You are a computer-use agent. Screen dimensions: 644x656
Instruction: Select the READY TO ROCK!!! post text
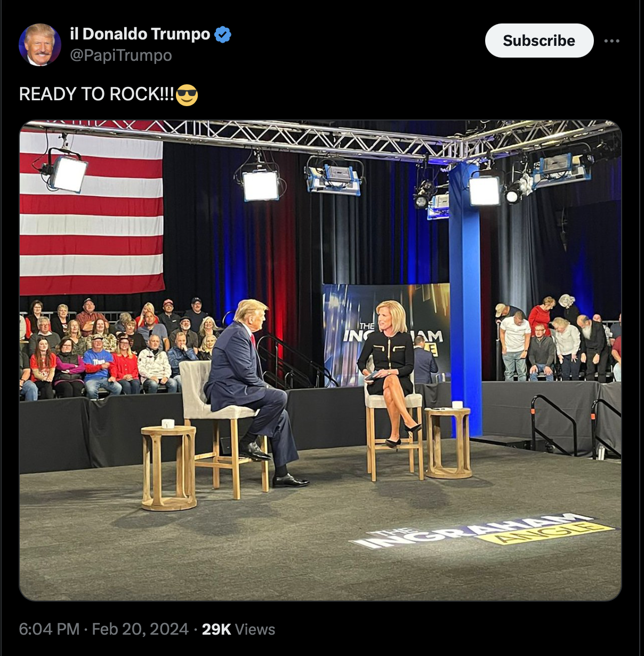(x=96, y=94)
